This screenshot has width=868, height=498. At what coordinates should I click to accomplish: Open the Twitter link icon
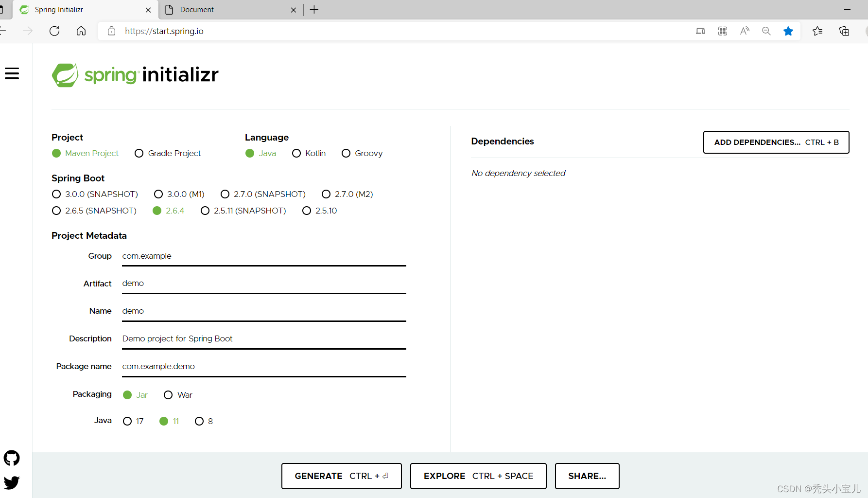pos(12,482)
